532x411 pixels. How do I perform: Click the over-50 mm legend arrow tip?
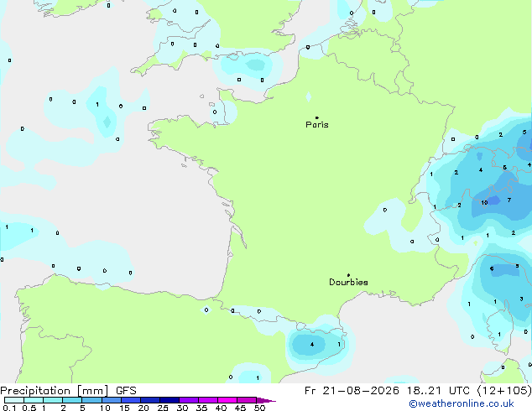[266, 400]
